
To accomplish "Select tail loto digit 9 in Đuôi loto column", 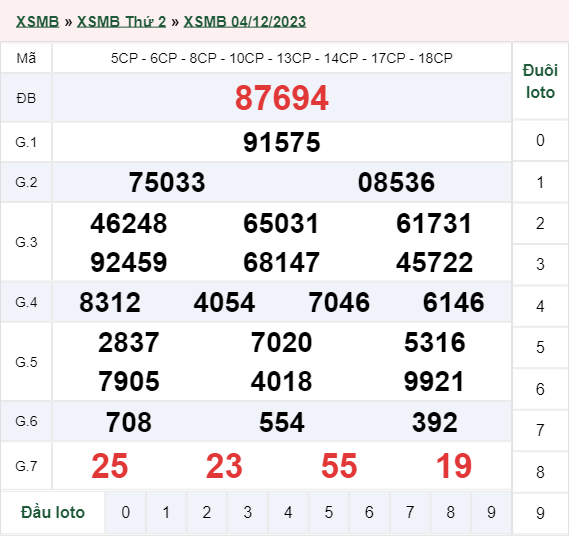I will pos(540,513).
